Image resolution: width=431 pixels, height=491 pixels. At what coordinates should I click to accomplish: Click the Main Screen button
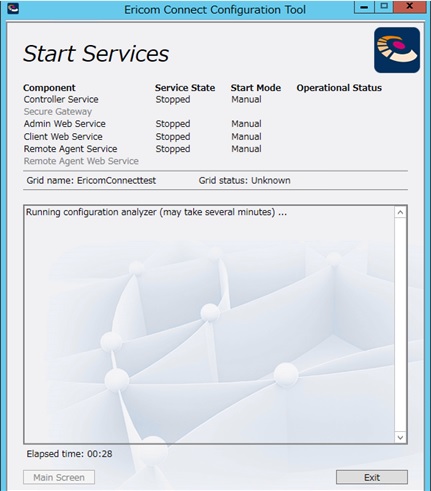(x=59, y=477)
